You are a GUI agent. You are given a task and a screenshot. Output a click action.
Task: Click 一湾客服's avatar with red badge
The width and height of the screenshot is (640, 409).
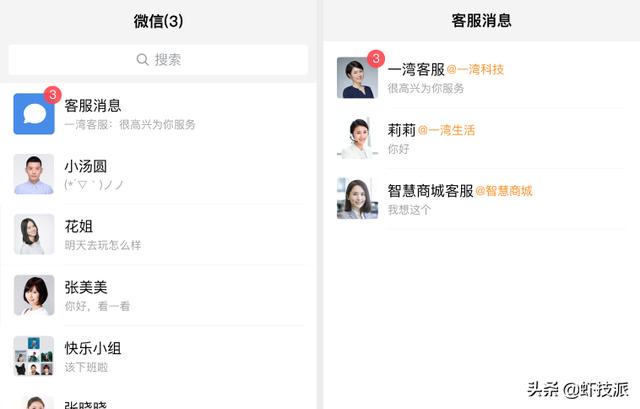(357, 78)
